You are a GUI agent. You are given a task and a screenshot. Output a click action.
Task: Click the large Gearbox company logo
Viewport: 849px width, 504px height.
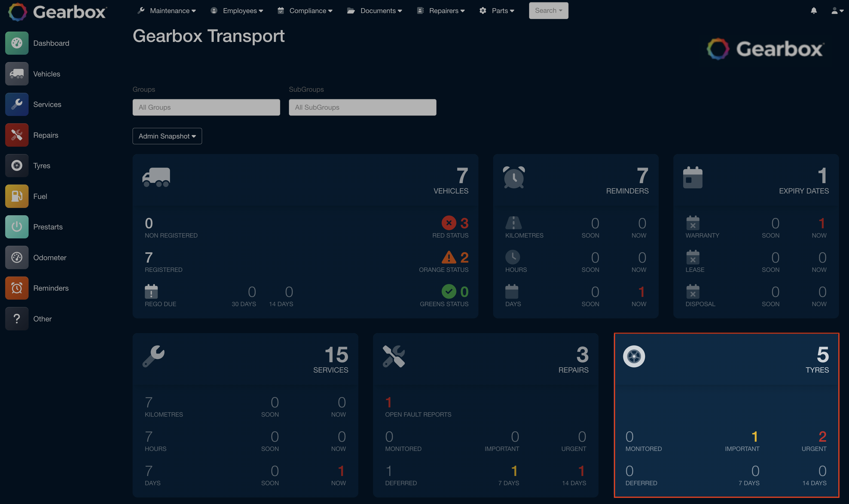[x=765, y=48]
